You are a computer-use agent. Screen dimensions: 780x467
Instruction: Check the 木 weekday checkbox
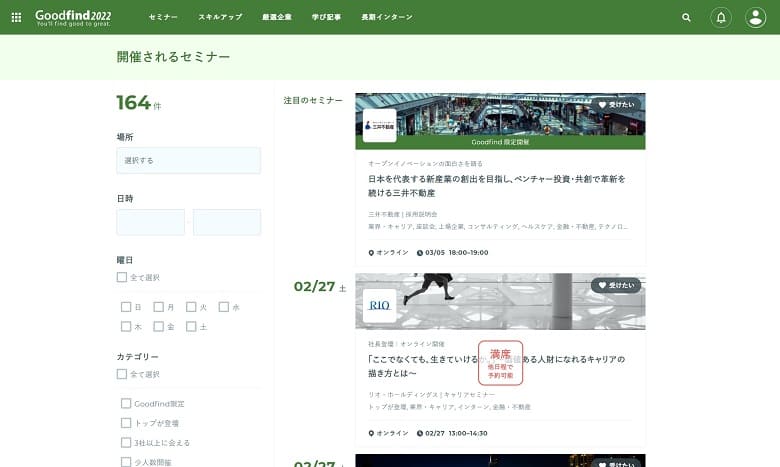pos(126,326)
